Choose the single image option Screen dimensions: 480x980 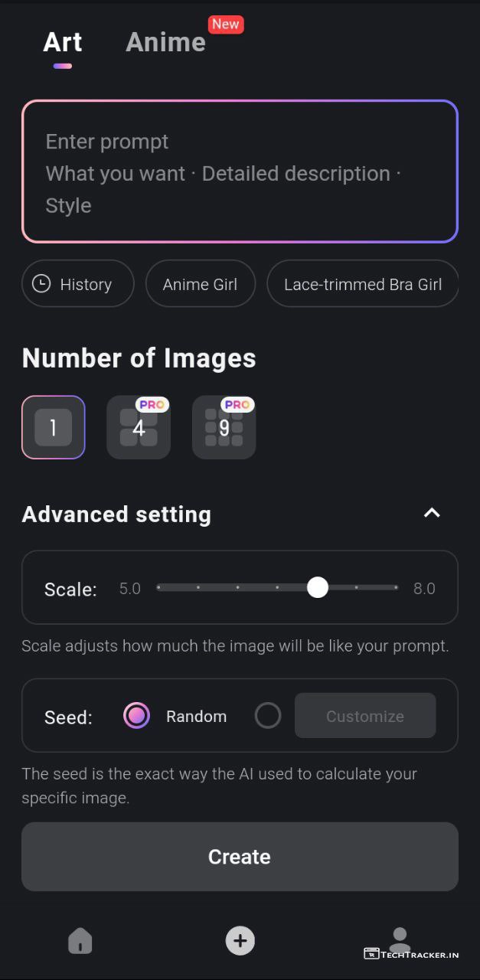click(x=54, y=428)
